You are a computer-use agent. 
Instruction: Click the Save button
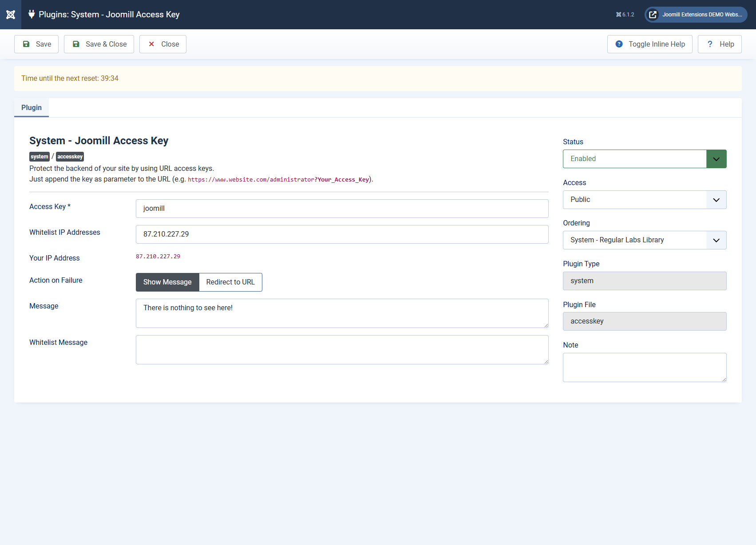tap(36, 44)
